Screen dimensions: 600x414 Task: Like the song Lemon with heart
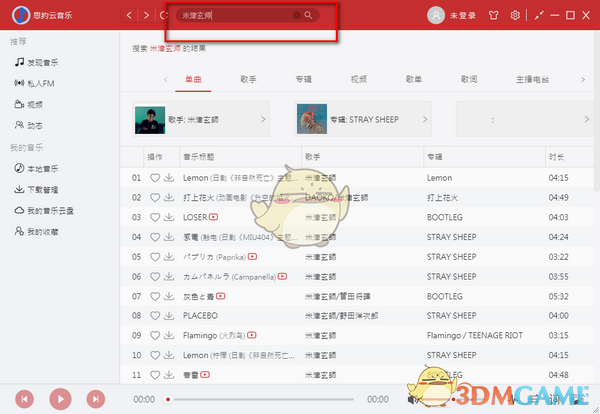click(155, 177)
